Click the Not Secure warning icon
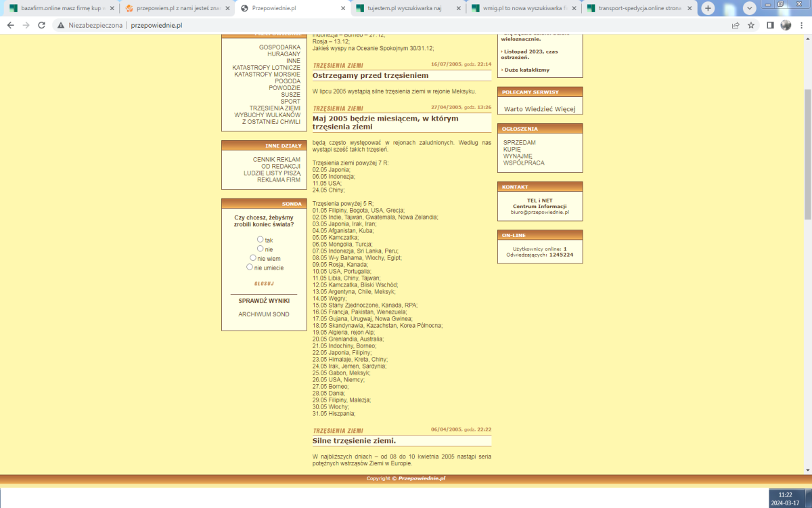Viewport: 812px width, 508px height. [61, 25]
